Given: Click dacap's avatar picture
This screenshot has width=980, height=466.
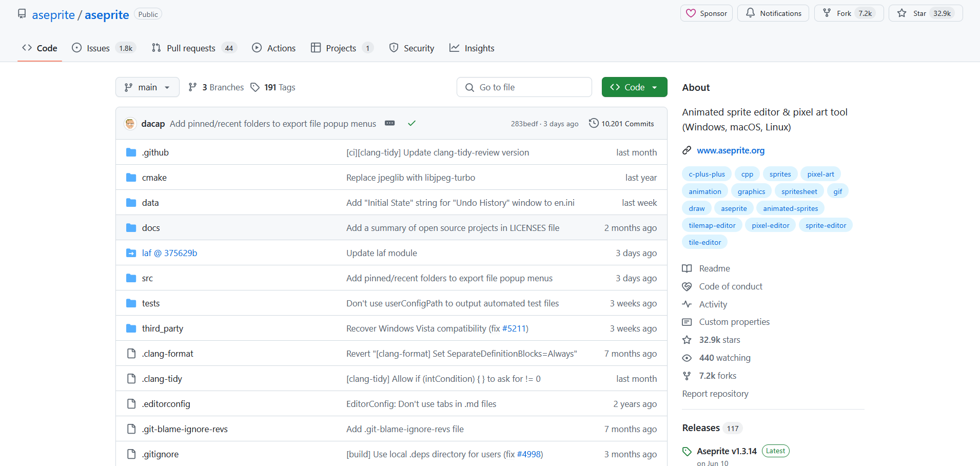Looking at the screenshot, I should pos(130,124).
